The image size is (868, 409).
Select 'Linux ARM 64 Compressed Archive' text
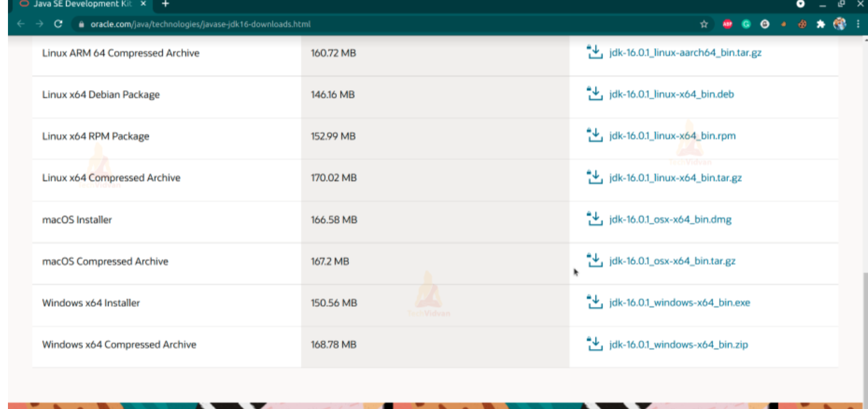[x=121, y=53]
